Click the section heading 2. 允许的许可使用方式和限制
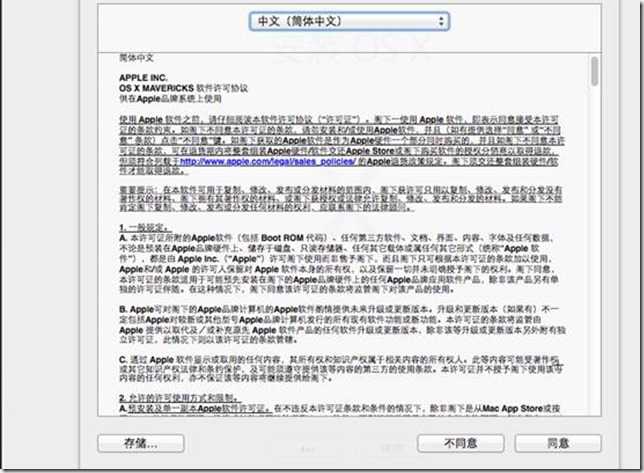This screenshot has width=644, height=473. tap(180, 398)
